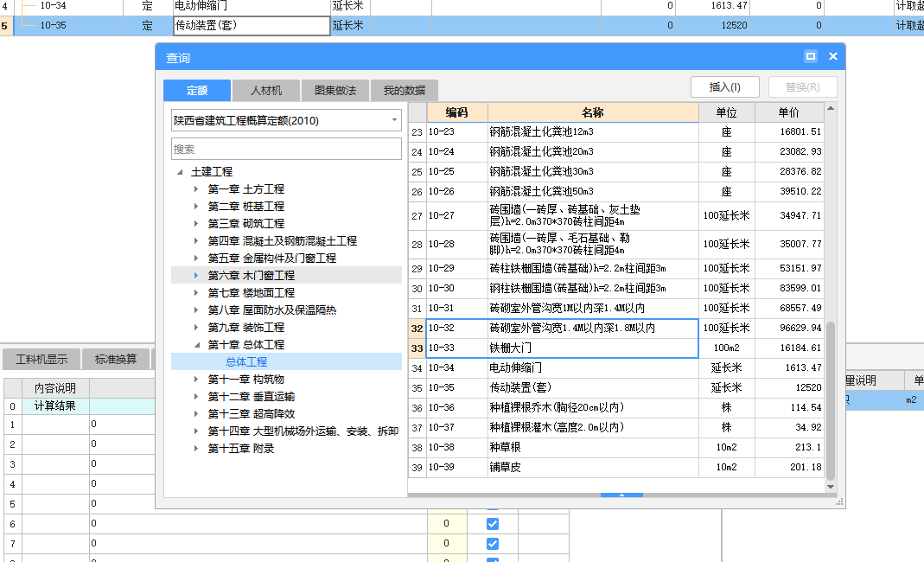Collapse 第十章 总体工程 node
The height and width of the screenshot is (562, 924).
click(196, 345)
